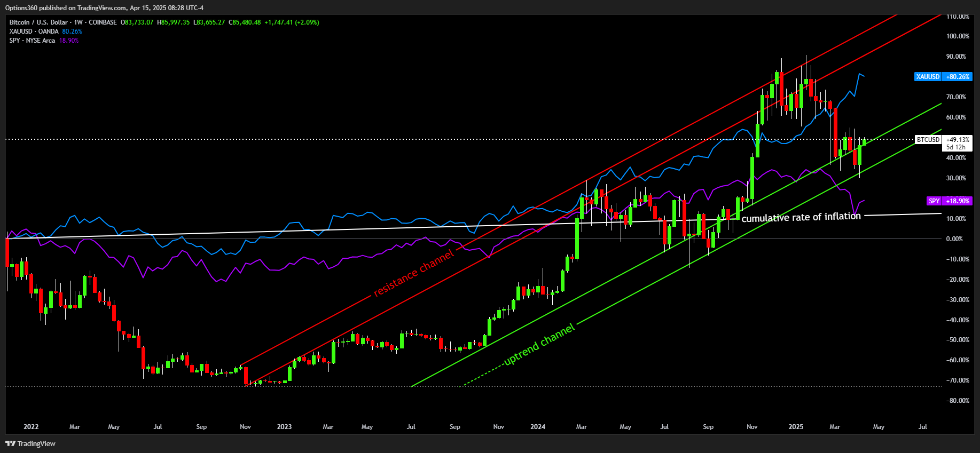This screenshot has width=980, height=453.
Task: Click the 'resistance channel' red annotation text
Action: (x=414, y=273)
